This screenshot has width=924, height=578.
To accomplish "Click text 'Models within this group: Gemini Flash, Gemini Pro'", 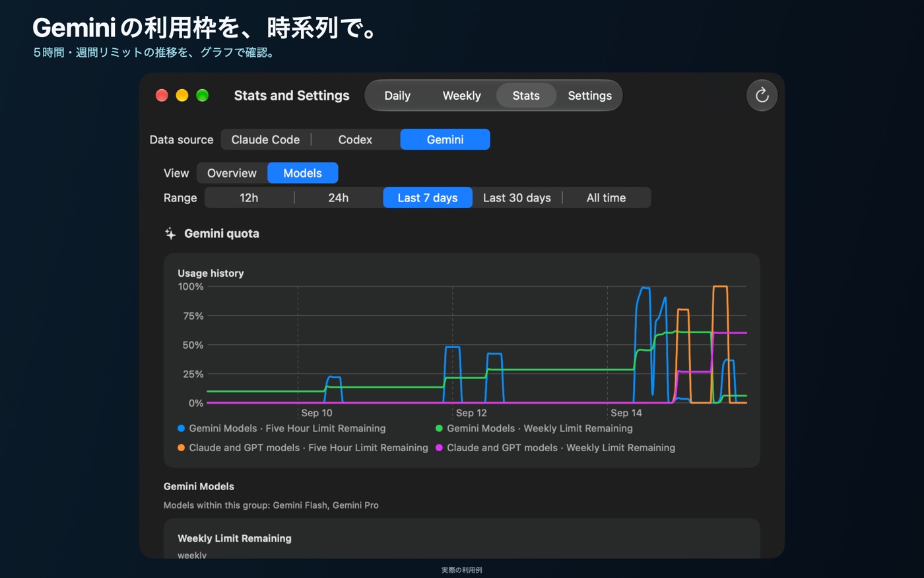I will [271, 505].
